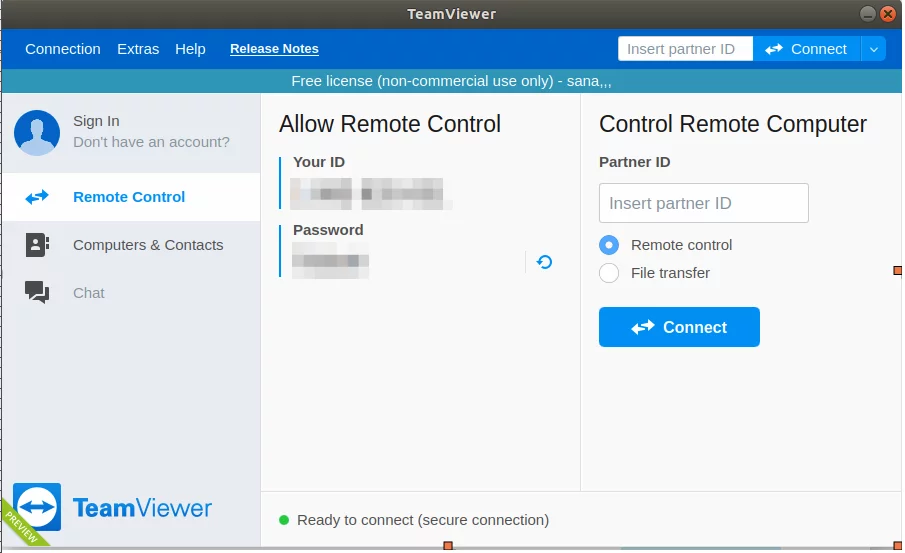Open Chat in the sidebar
This screenshot has width=905, height=553.
coord(132,293)
